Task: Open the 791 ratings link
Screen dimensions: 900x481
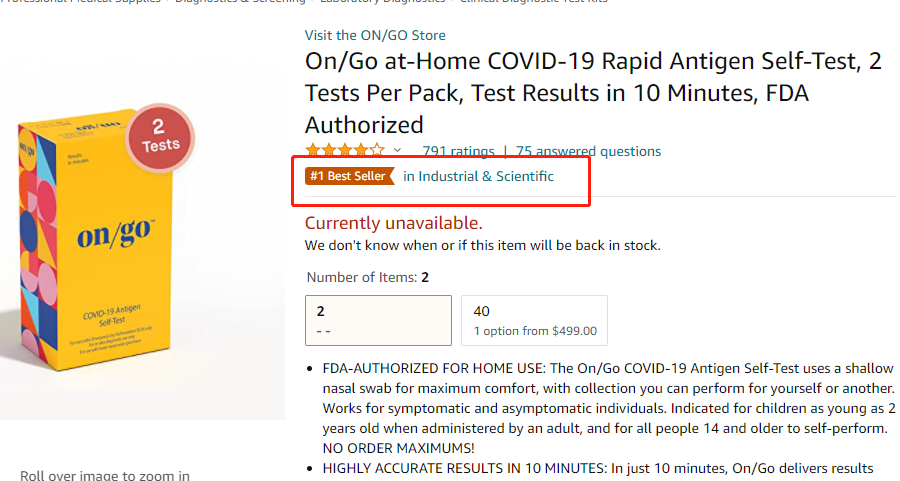Action: pyautogui.click(x=458, y=152)
